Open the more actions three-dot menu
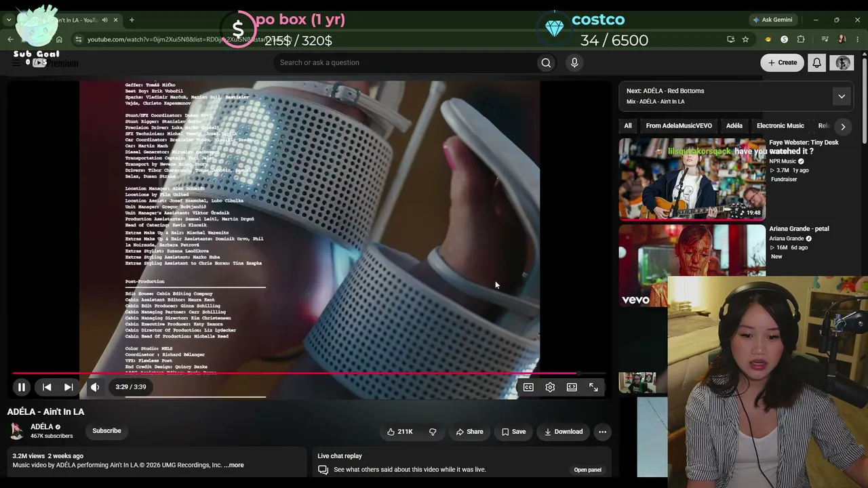This screenshot has width=868, height=488. click(602, 432)
